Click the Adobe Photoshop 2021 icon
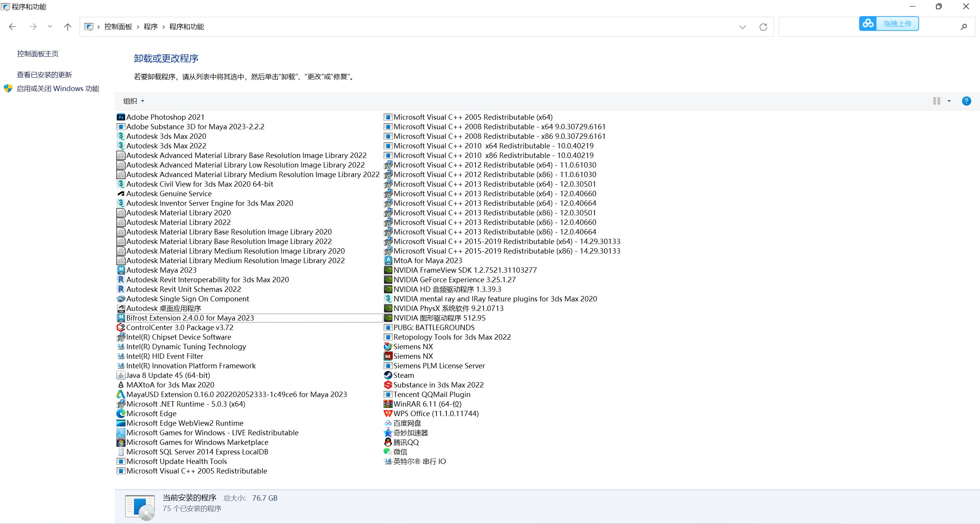This screenshot has height=524, width=980. point(121,117)
